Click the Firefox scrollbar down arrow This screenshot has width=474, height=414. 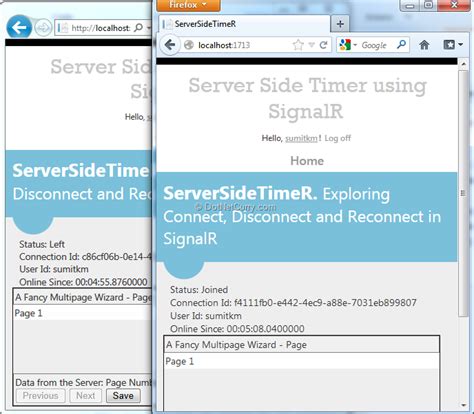pos(463,405)
